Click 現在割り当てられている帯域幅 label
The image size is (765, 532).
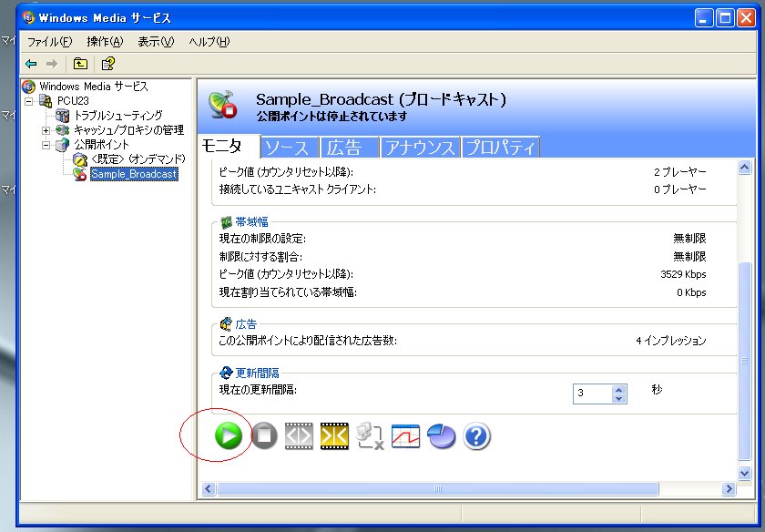(x=288, y=292)
